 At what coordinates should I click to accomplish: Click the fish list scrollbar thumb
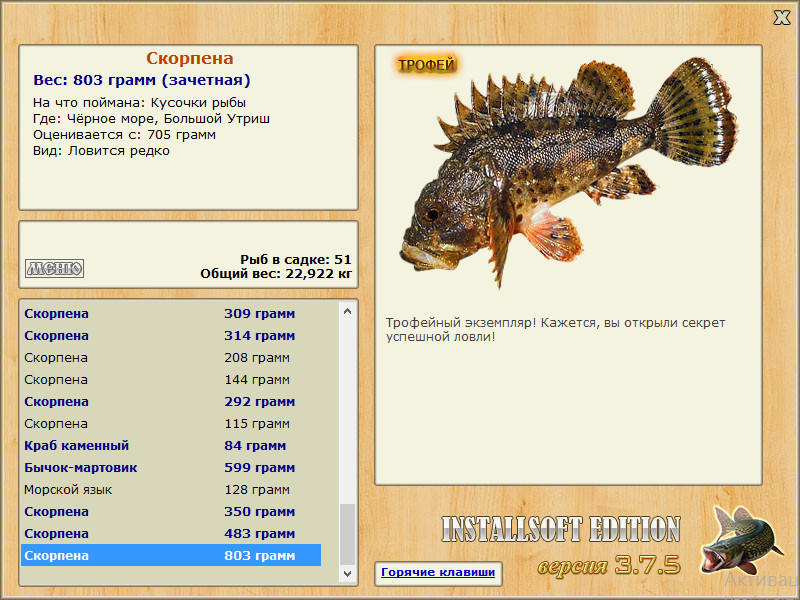tap(347, 534)
